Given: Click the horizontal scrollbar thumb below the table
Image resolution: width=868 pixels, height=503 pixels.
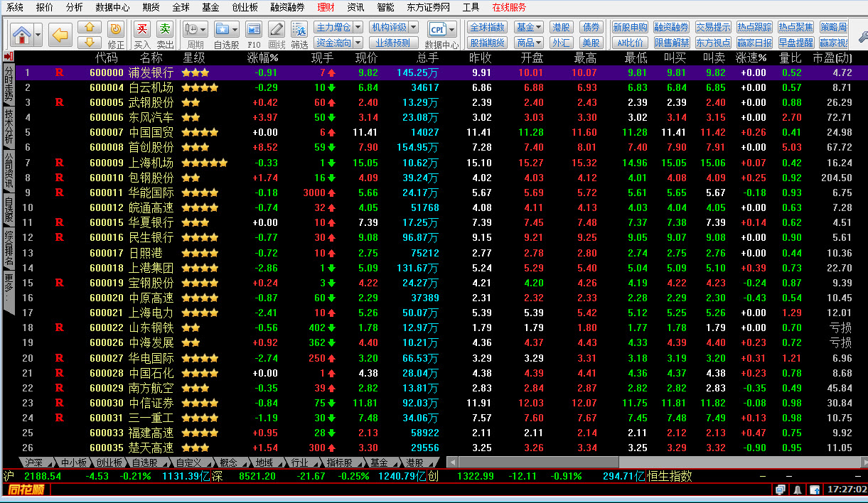Looking at the screenshot, I should click(x=533, y=463).
